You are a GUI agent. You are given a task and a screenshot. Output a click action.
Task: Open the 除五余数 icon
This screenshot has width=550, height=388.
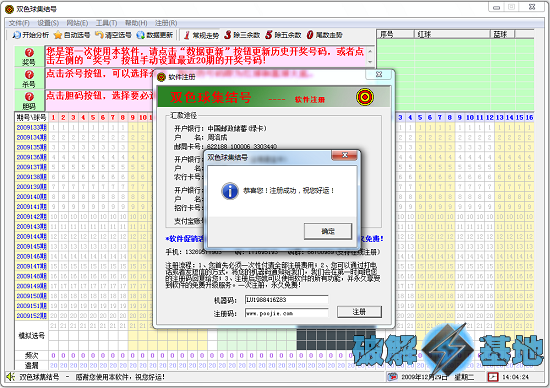(269, 35)
